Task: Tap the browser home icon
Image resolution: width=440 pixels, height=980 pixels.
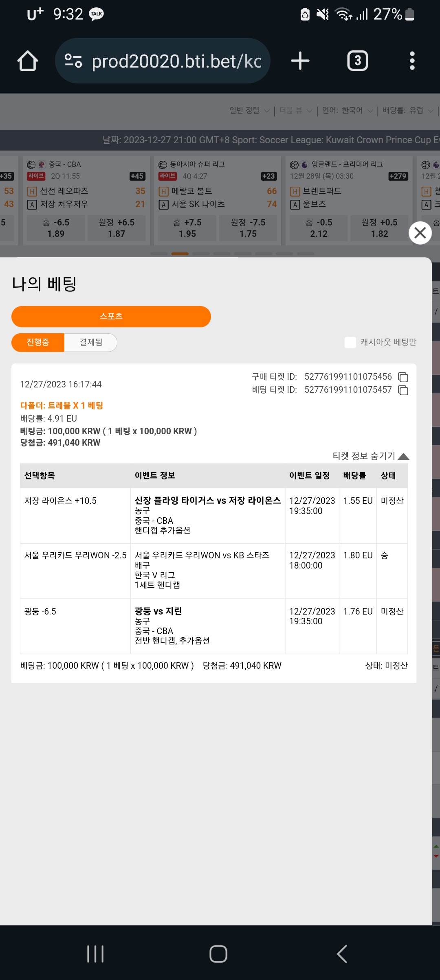Action: [x=28, y=61]
